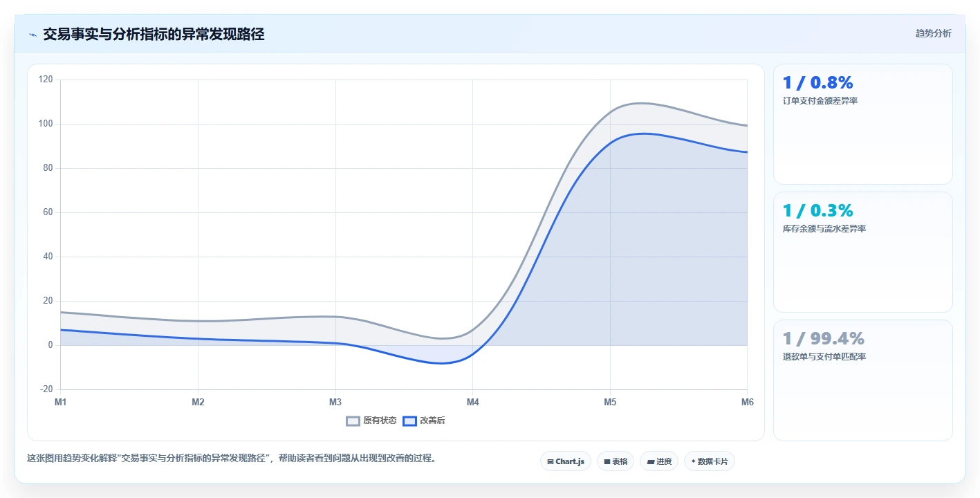
Task: Click the 趋势分析 label in header
Action: click(x=933, y=33)
